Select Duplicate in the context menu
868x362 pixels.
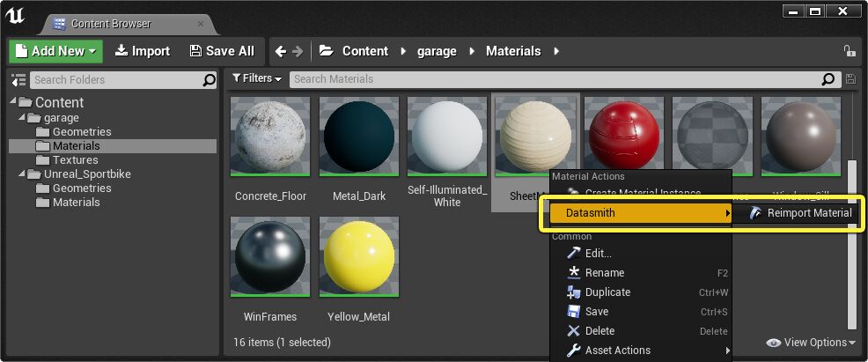607,292
